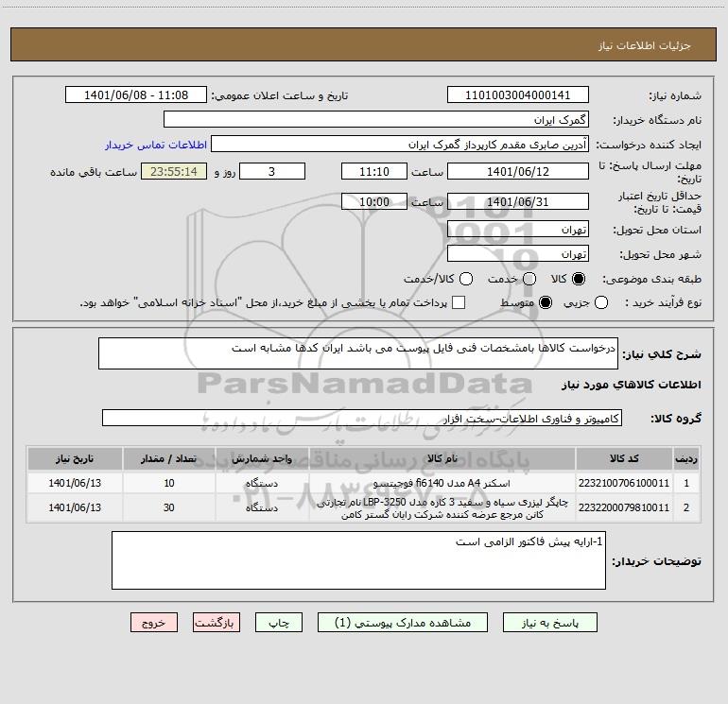Click delivery province field تهران
The height and width of the screenshot is (704, 728).
(518, 229)
